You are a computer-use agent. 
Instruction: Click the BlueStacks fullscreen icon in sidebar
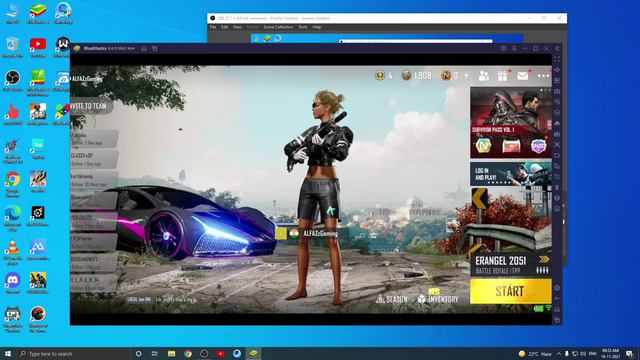click(557, 59)
